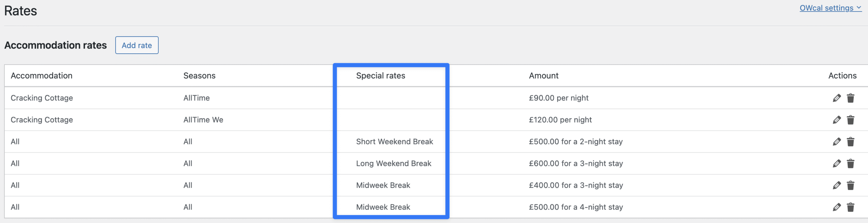Delete the £400.00 Midweek Break rate
Screen dimensions: 868x223
pyautogui.click(x=850, y=185)
